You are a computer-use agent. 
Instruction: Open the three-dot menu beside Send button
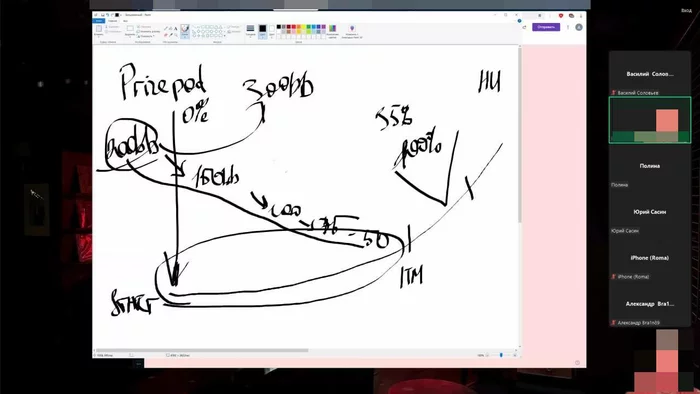(x=568, y=27)
